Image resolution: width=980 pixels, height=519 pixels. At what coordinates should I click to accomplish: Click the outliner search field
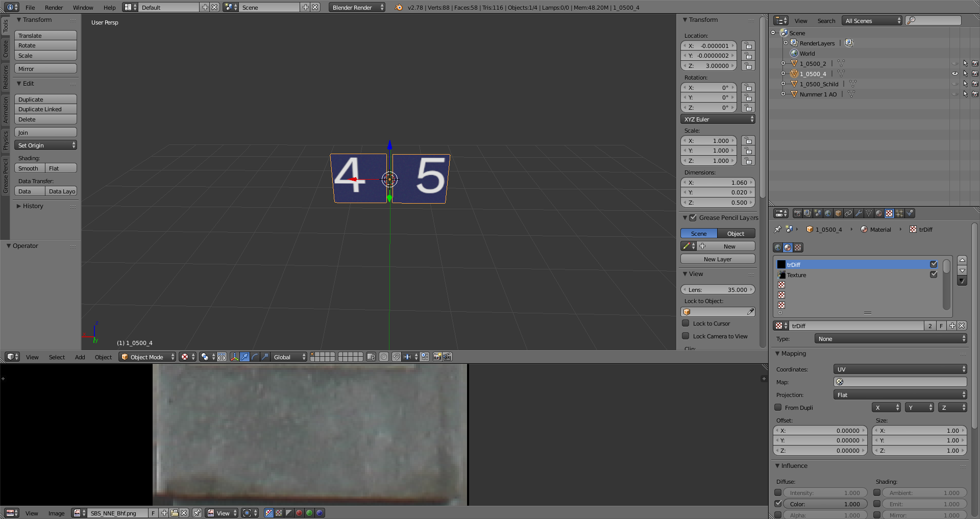[933, 20]
